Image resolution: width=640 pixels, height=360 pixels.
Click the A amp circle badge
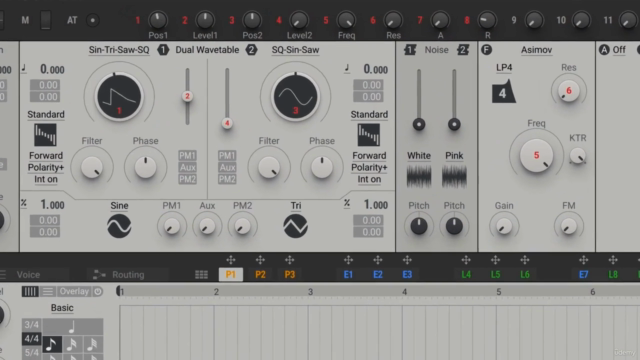tap(604, 50)
